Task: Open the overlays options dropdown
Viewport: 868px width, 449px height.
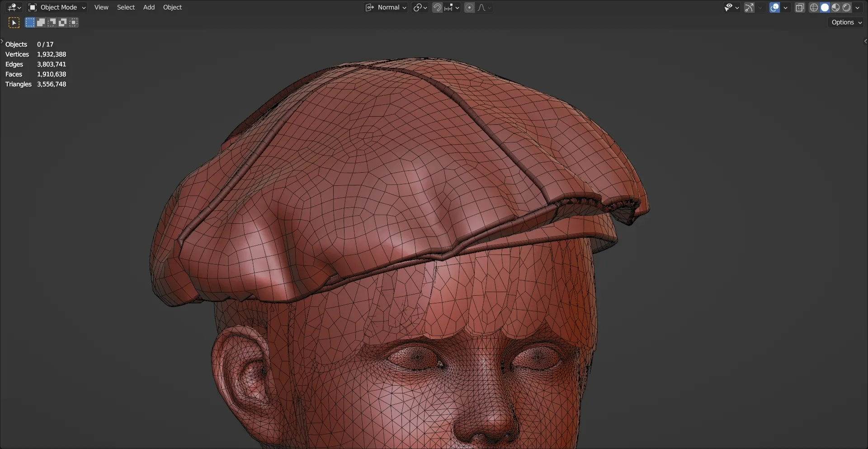Action: pos(785,7)
